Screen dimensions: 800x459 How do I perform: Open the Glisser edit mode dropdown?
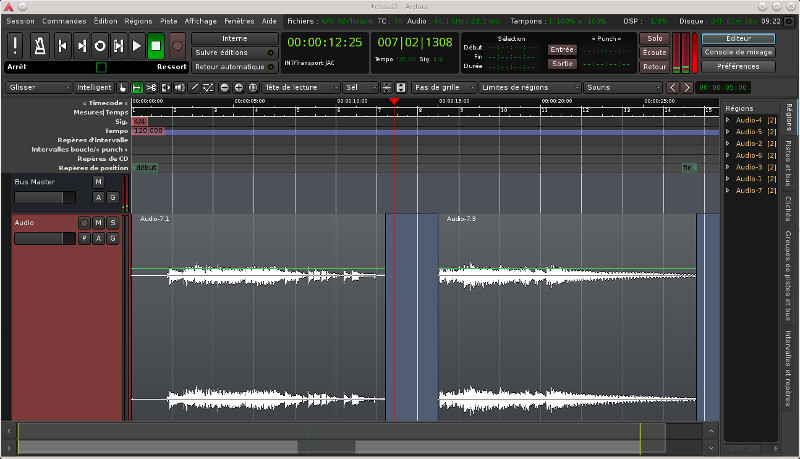[x=37, y=88]
